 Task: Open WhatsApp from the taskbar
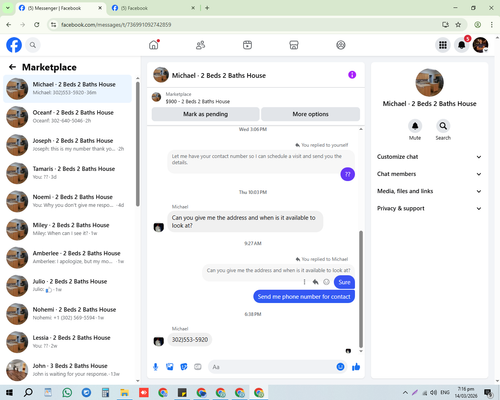[67, 393]
